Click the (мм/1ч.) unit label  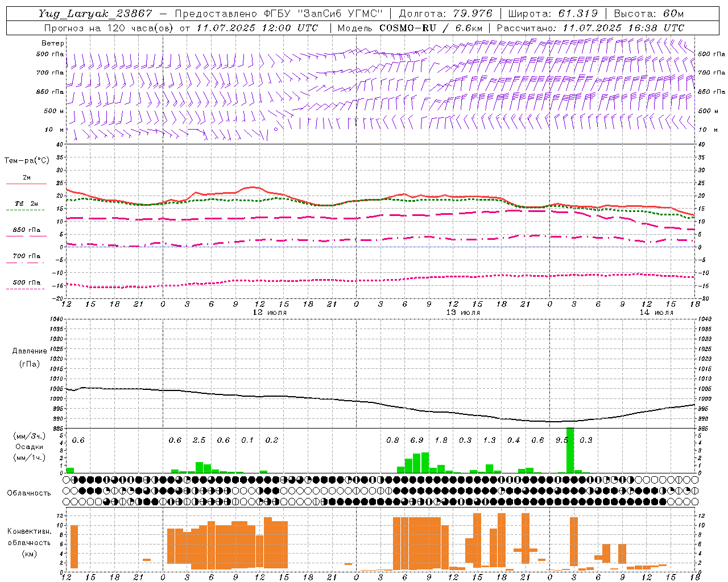pyautogui.click(x=29, y=458)
